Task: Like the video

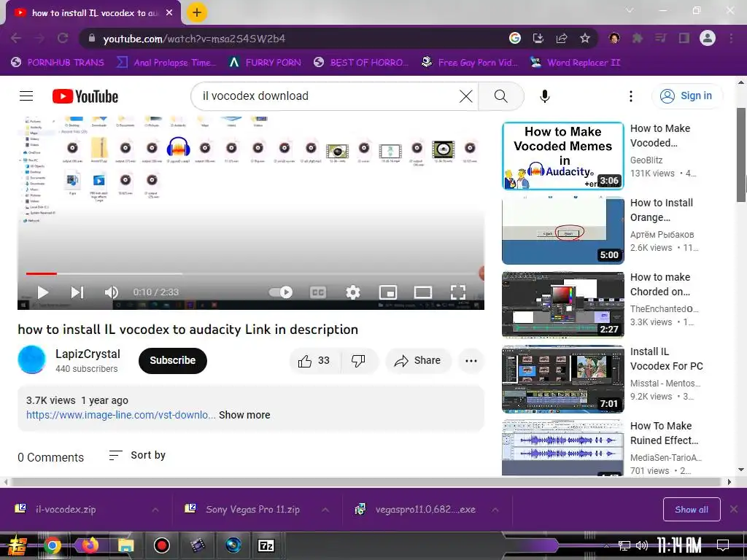Action: pyautogui.click(x=314, y=360)
